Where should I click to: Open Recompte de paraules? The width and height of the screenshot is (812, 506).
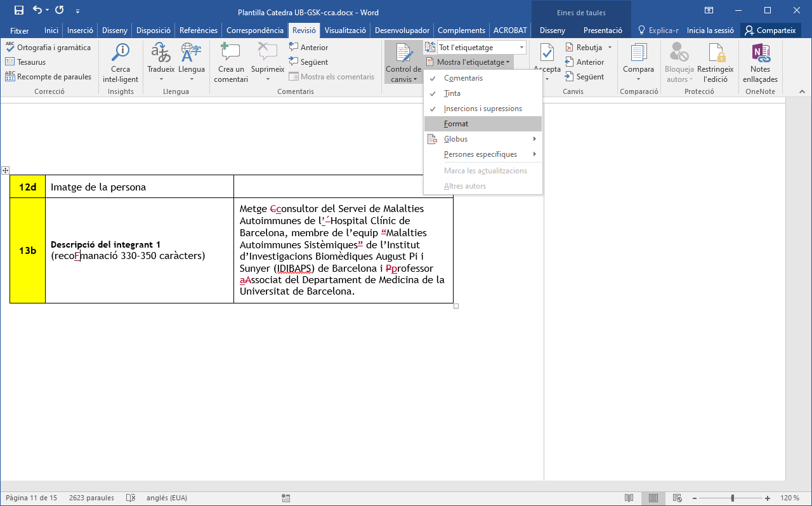coord(48,77)
